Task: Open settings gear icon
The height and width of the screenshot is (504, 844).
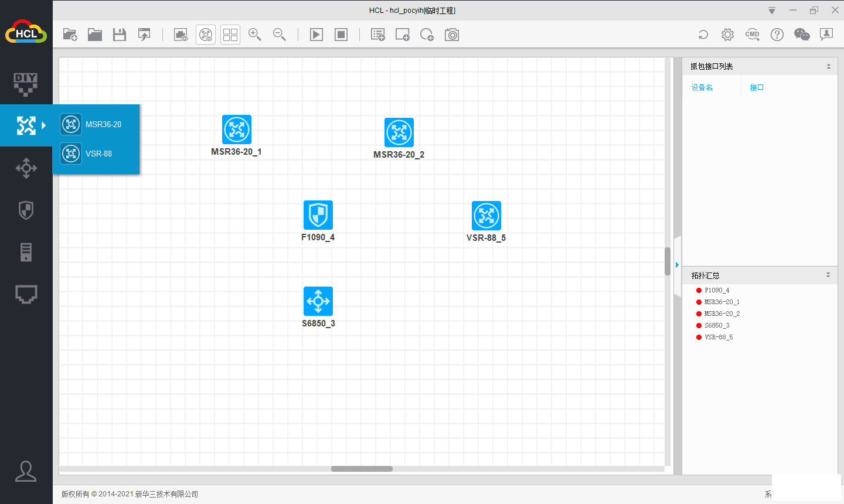Action: 727,35
